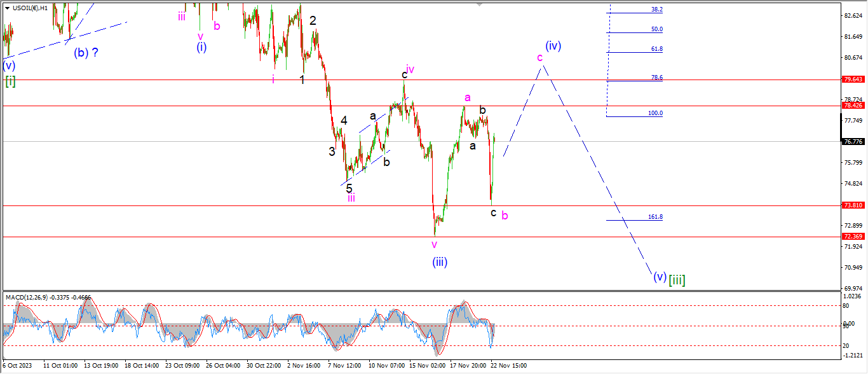Viewport: 868px width, 374px height.
Task: Click the 7 Nov 12:00 date marker
Action: (x=344, y=366)
